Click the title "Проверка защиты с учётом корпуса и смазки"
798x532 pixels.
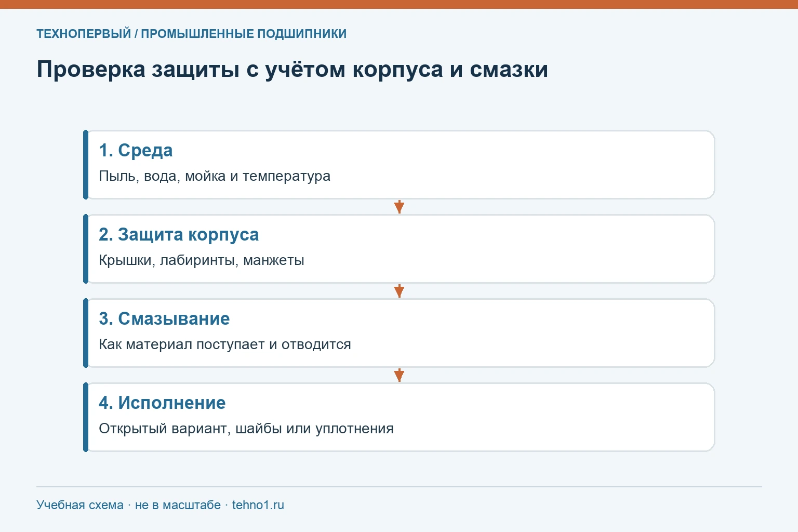coord(292,69)
